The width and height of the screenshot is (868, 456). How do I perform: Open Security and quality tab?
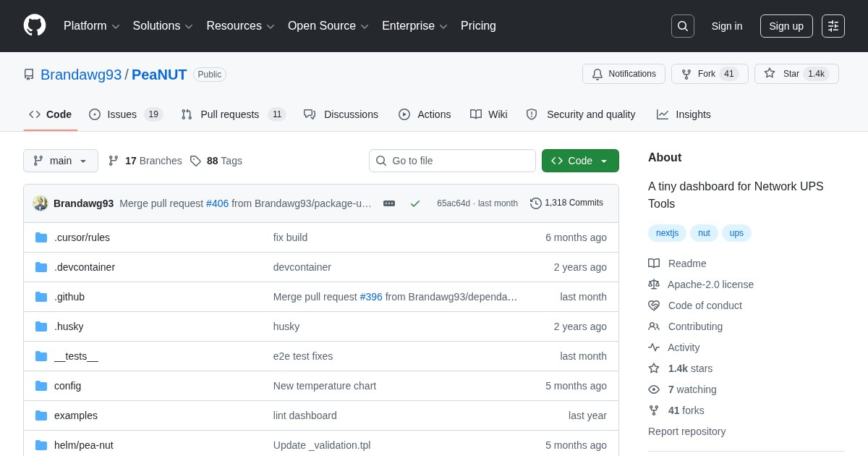point(581,114)
